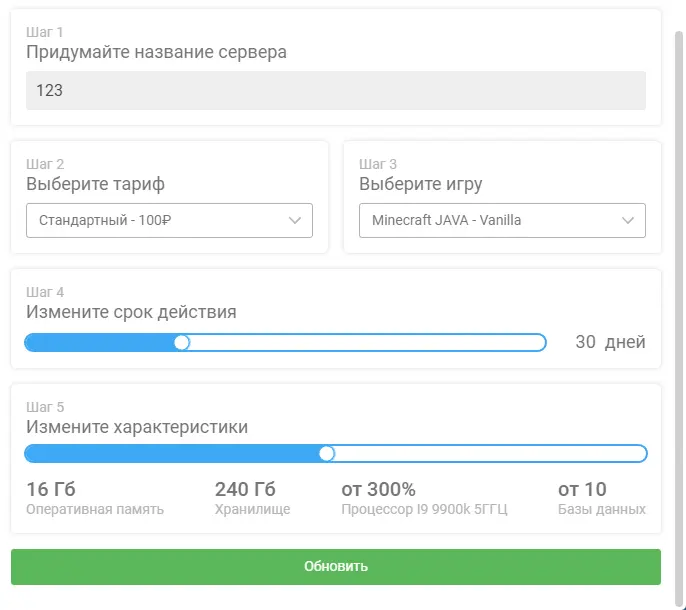This screenshot has width=686, height=610.
Task: Click the vertical page scrollbar
Action: pos(679,300)
